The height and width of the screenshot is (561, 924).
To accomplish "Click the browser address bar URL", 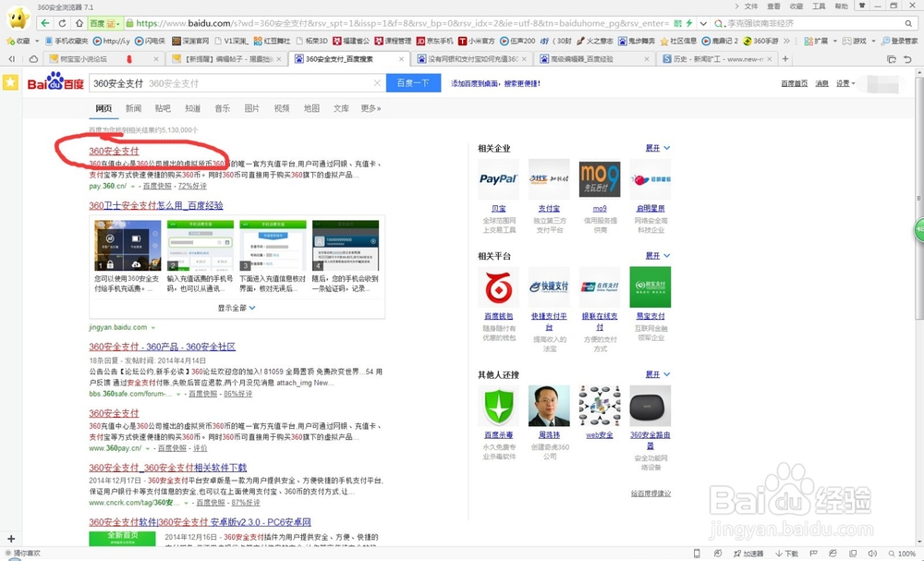I will (x=402, y=24).
